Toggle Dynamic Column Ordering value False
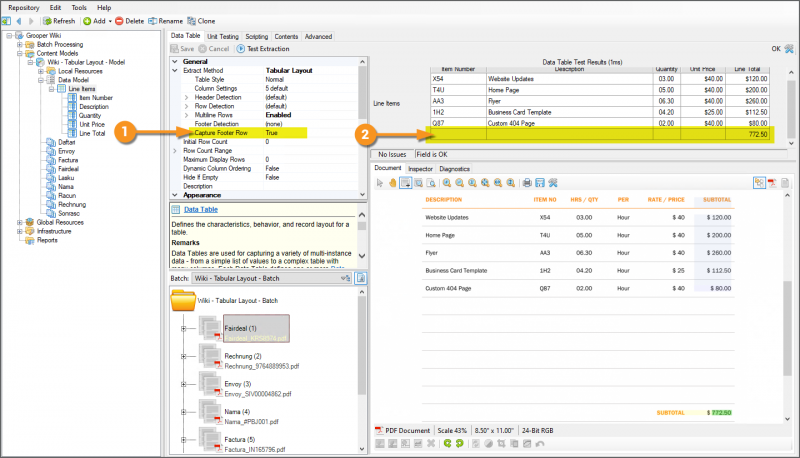This screenshot has height=458, width=800. coord(272,168)
